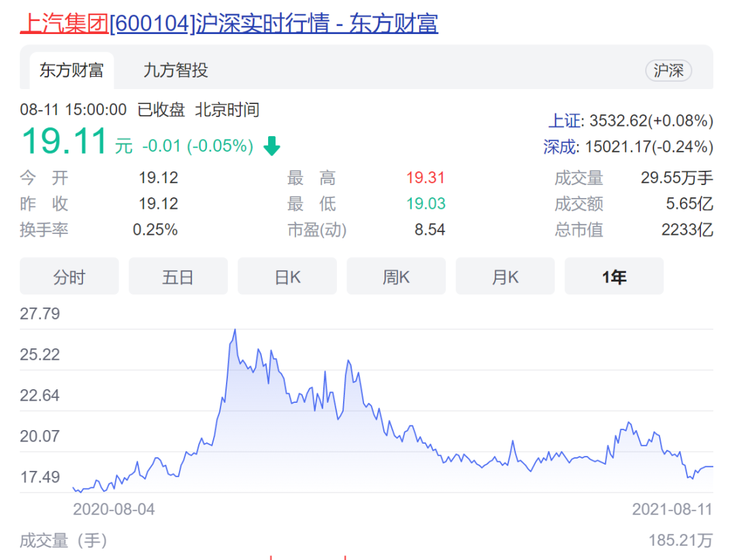The width and height of the screenshot is (735, 560).
Task: Click the 最低 value 19.03
Action: pos(425,203)
